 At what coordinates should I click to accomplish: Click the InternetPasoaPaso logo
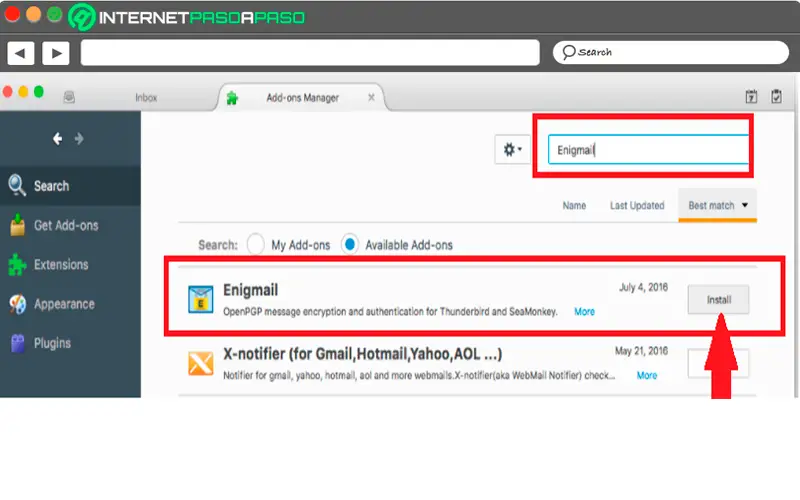tap(187, 17)
